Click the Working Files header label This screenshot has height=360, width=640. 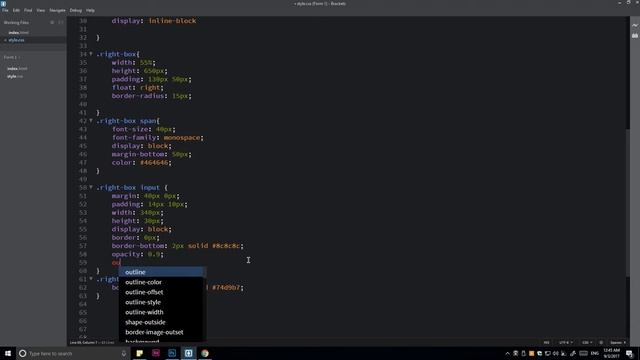(x=16, y=22)
